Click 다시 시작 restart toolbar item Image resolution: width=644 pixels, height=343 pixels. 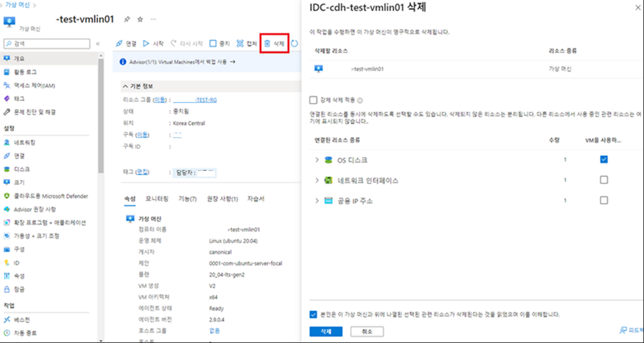[186, 44]
